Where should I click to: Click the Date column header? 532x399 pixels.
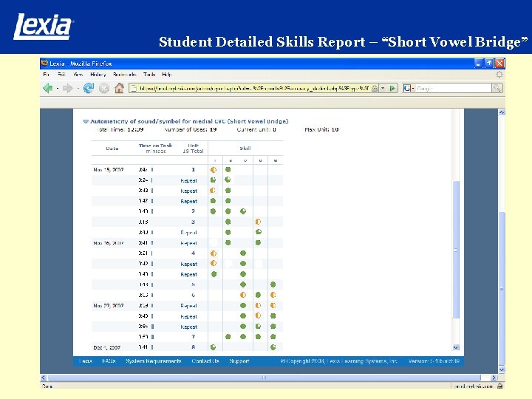click(x=112, y=149)
